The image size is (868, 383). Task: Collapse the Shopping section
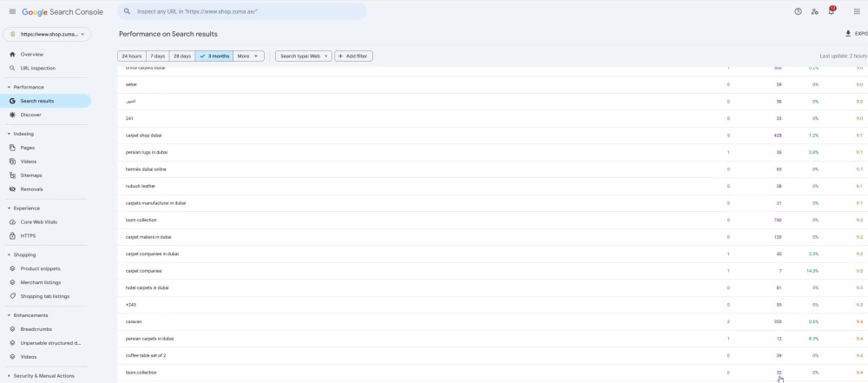[9, 255]
